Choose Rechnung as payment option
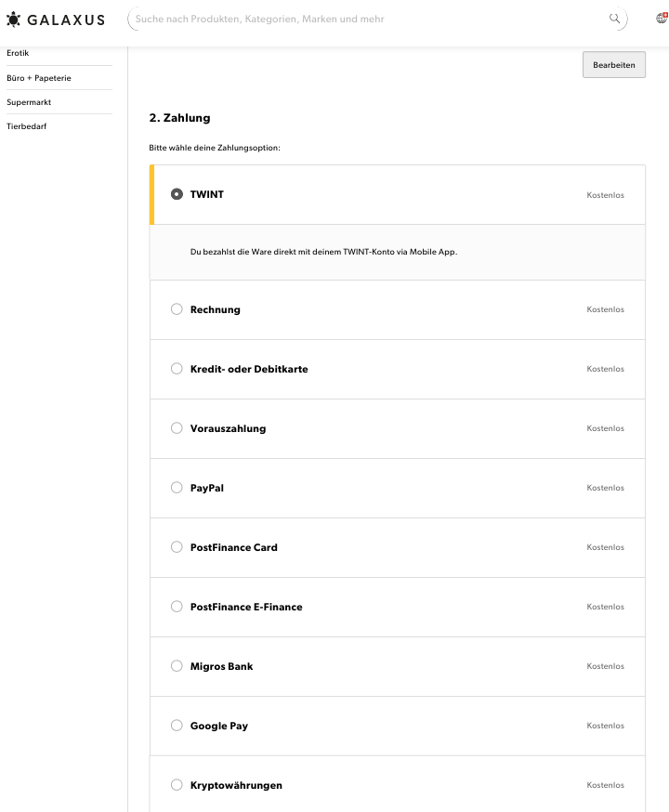Viewport: 669px width, 812px height. (x=177, y=309)
